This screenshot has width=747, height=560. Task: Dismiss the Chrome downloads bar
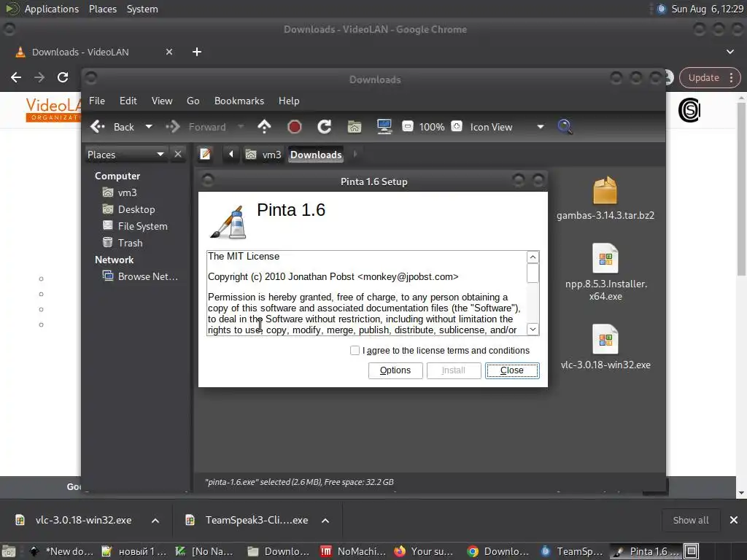point(734,520)
